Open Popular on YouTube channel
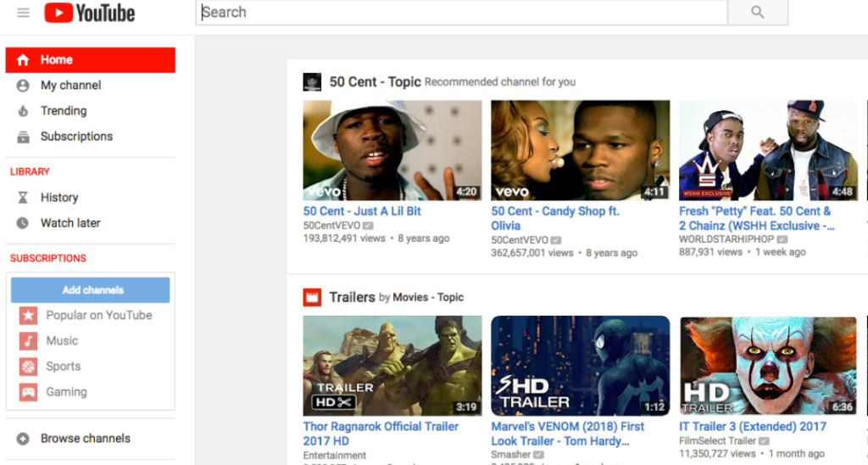Viewport: 868px width, 465px height. click(x=98, y=316)
